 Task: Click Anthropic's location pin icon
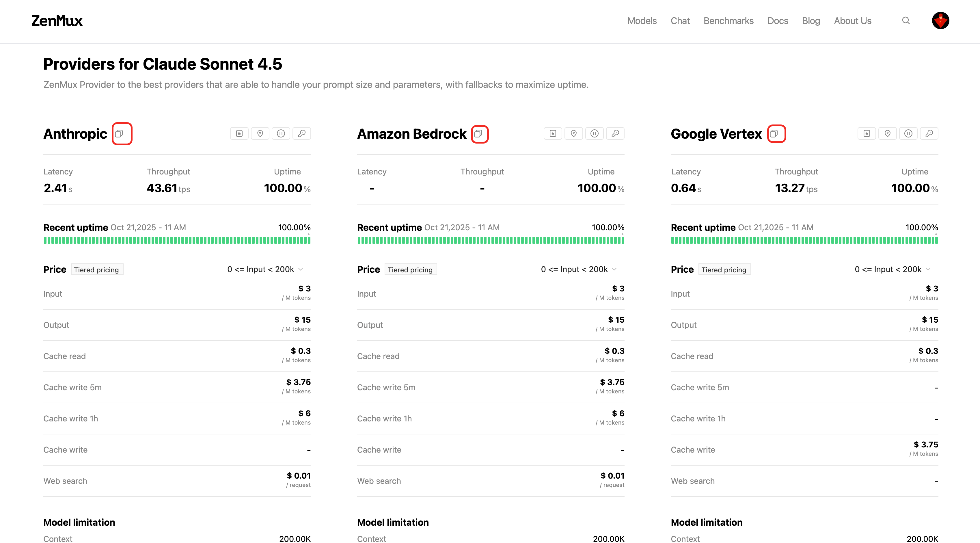260,133
